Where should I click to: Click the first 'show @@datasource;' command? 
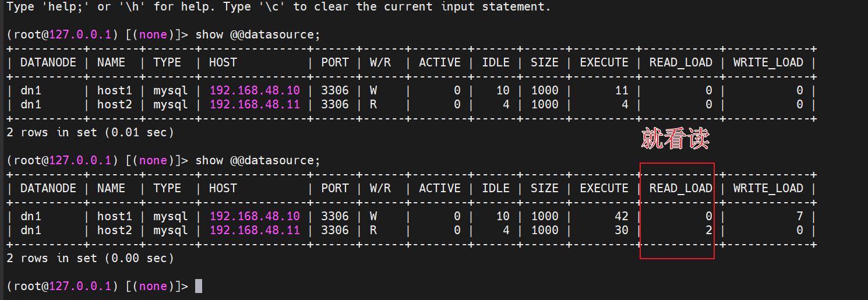(258, 34)
